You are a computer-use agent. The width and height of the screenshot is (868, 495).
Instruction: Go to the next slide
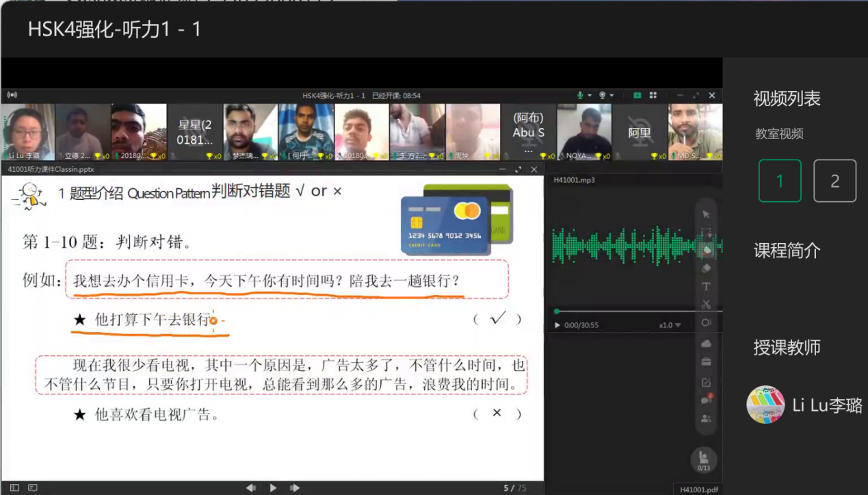pos(295,487)
